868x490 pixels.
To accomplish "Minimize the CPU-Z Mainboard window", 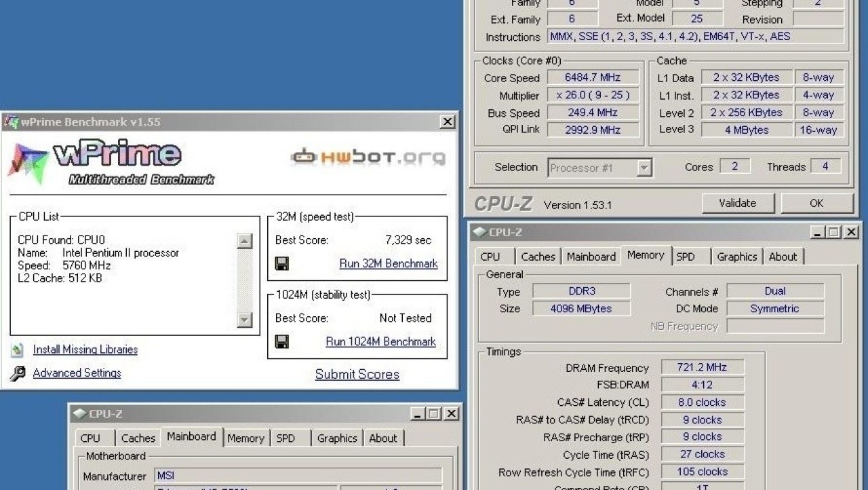I will (x=418, y=413).
